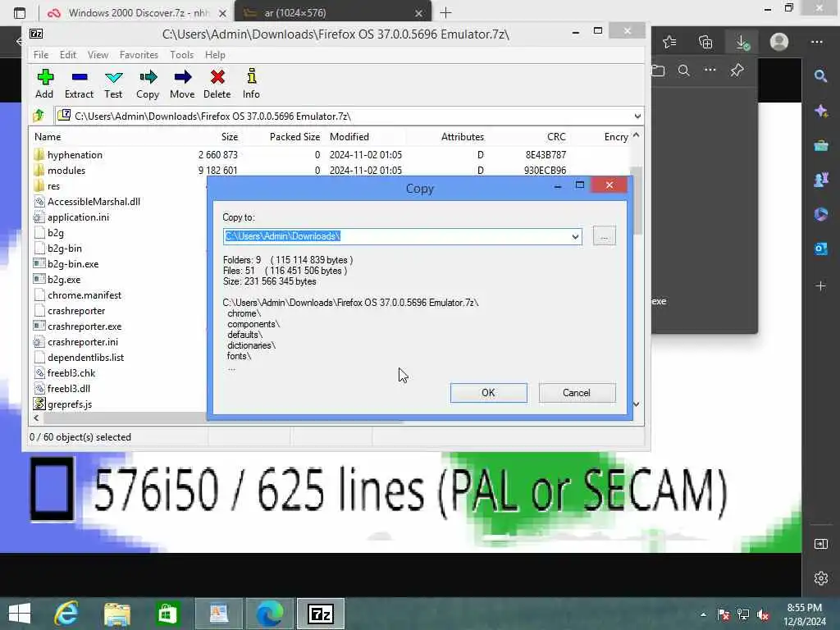Cancel the Copy dialog
The width and height of the screenshot is (840, 630).
point(577,393)
